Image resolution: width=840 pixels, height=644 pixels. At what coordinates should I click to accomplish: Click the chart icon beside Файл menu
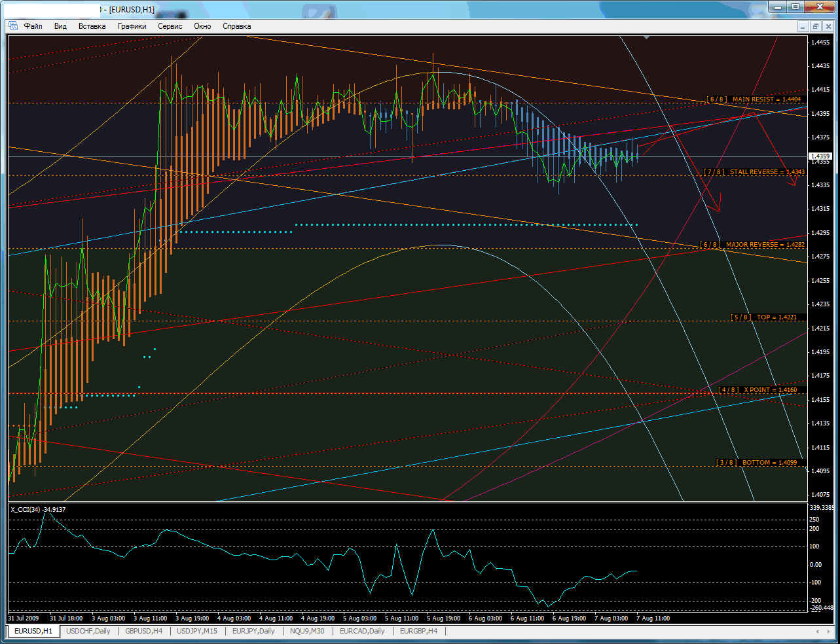pyautogui.click(x=13, y=26)
